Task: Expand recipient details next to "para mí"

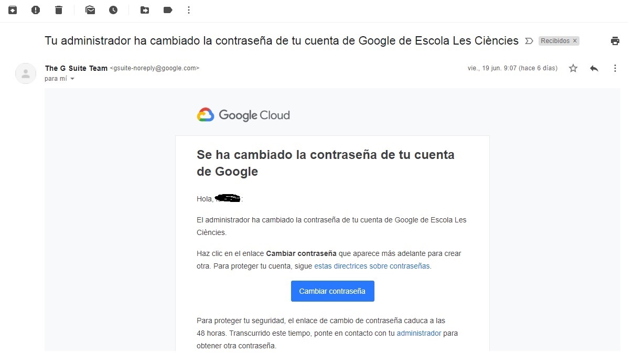Action: click(72, 79)
